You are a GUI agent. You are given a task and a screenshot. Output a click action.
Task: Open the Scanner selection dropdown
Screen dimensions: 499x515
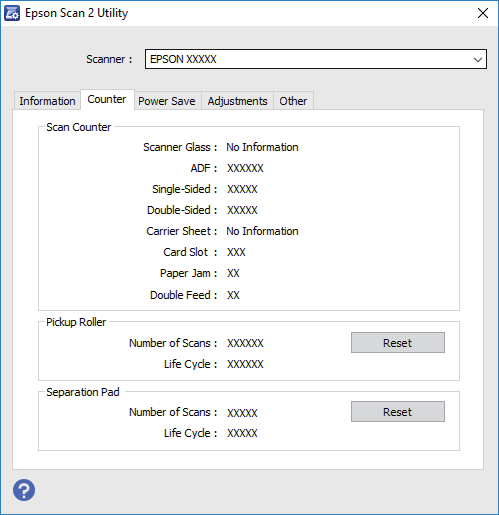[316, 59]
